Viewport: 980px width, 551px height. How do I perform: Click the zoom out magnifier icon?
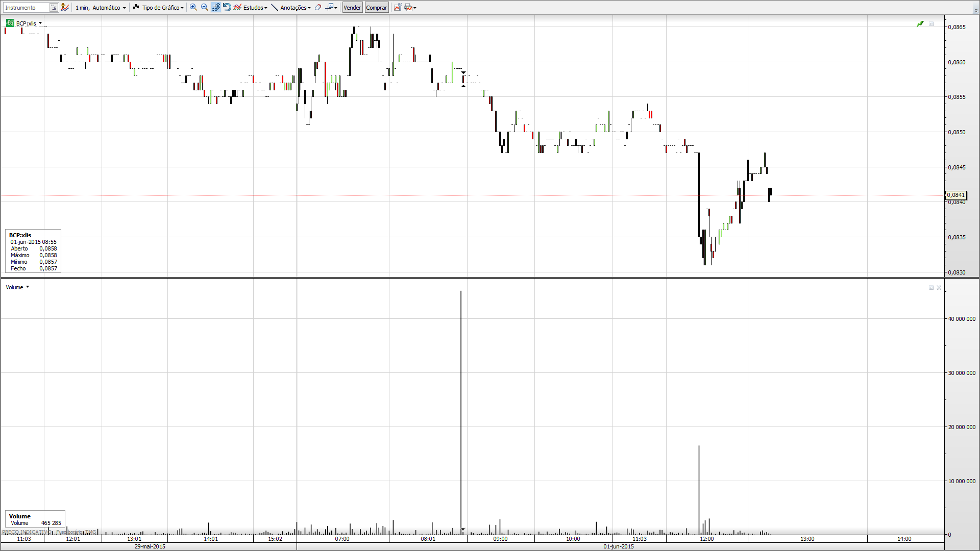click(x=204, y=7)
